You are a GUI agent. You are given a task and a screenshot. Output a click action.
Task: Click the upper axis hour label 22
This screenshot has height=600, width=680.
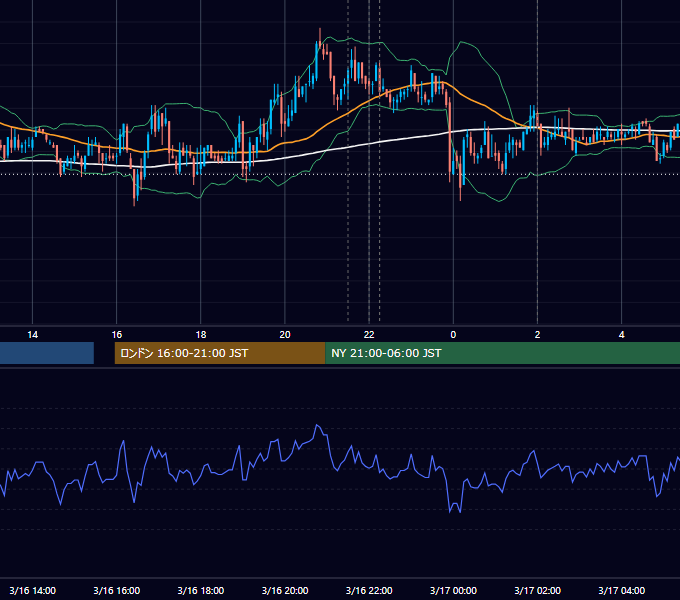pyautogui.click(x=369, y=335)
